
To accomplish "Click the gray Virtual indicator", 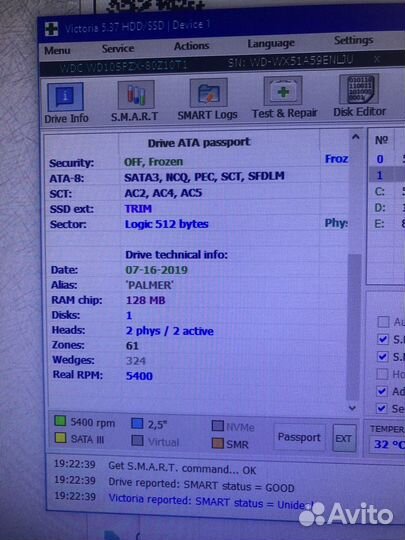I will [x=137, y=440].
